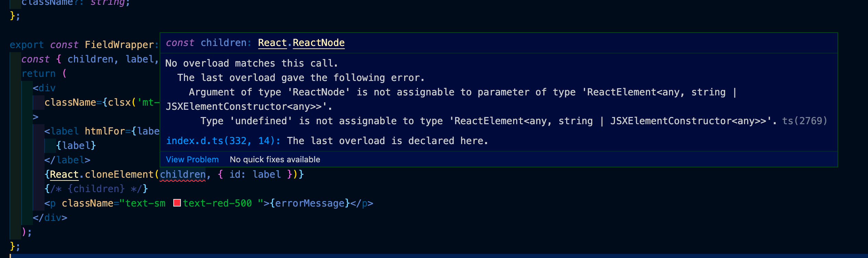The width and height of the screenshot is (868, 258).
Task: Click the export keyword on the FieldWrapper line
Action: pos(27,44)
